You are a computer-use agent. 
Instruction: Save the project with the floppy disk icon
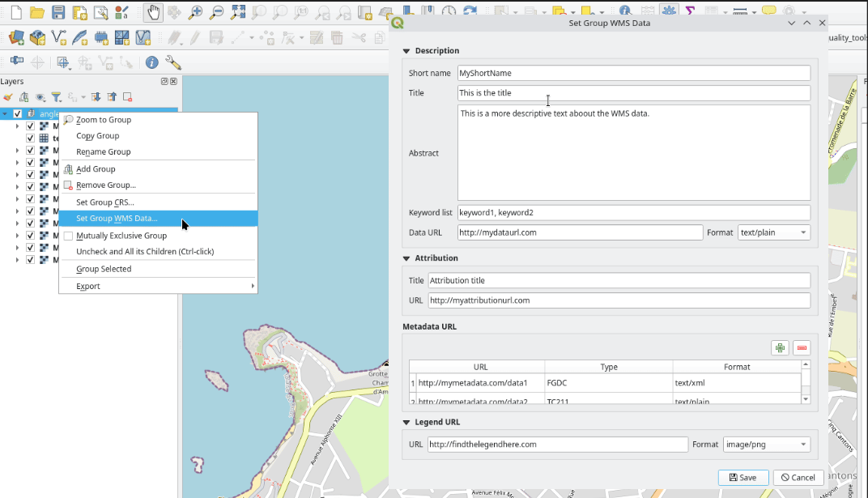point(58,12)
